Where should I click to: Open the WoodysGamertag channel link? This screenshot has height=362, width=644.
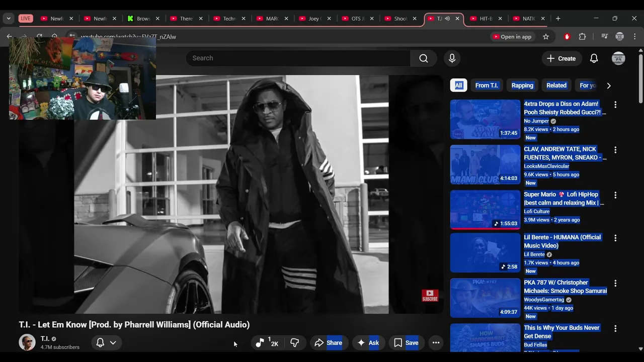pos(544,300)
